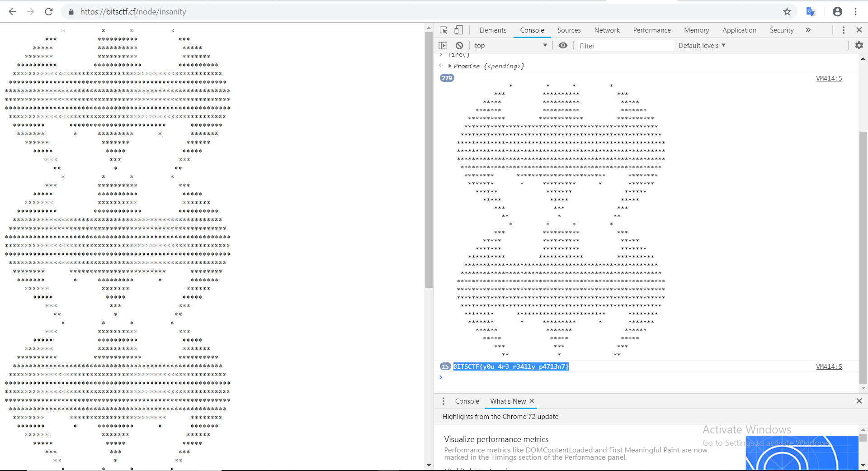Open JavaScript context 'top' dropdown
This screenshot has height=471, width=868.
tap(510, 45)
